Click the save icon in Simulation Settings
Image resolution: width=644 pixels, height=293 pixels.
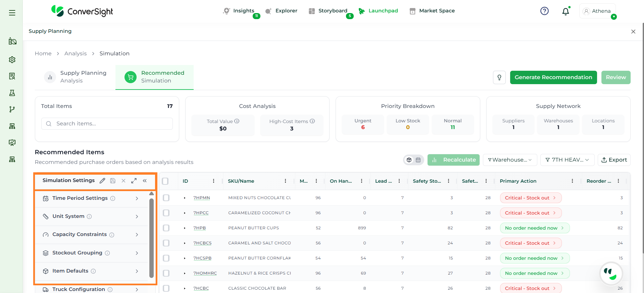click(113, 181)
